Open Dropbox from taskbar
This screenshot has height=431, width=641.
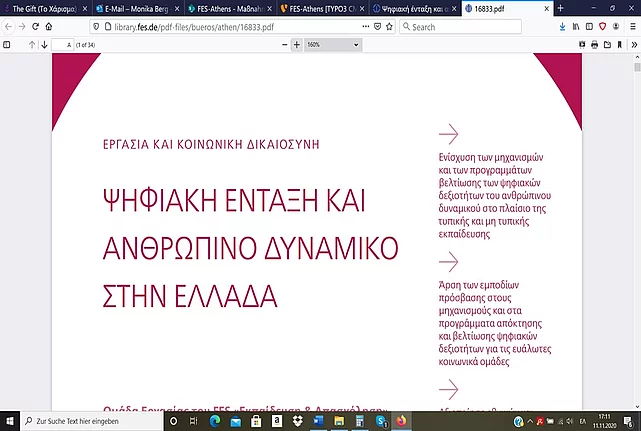[298, 421]
